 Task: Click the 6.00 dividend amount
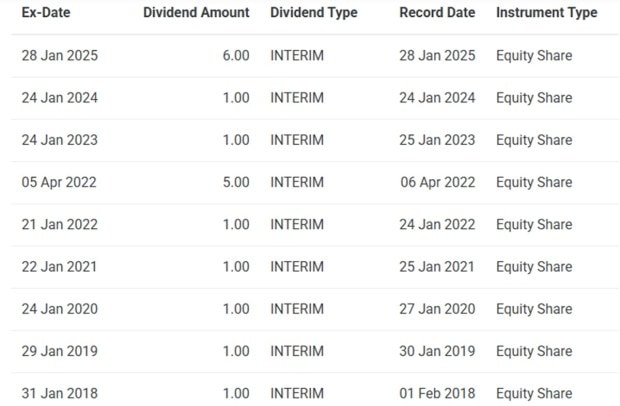(236, 56)
